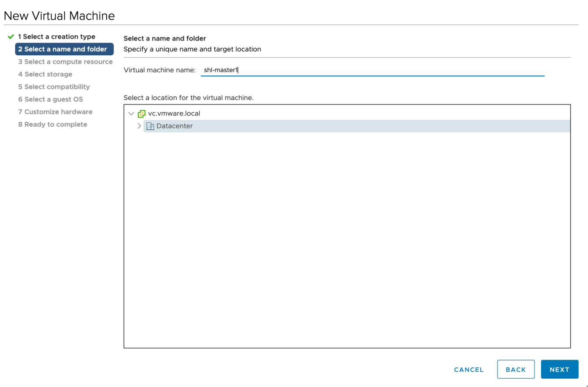Open the Select compatibility step
The height and width of the screenshot is (387, 588).
(x=53, y=87)
